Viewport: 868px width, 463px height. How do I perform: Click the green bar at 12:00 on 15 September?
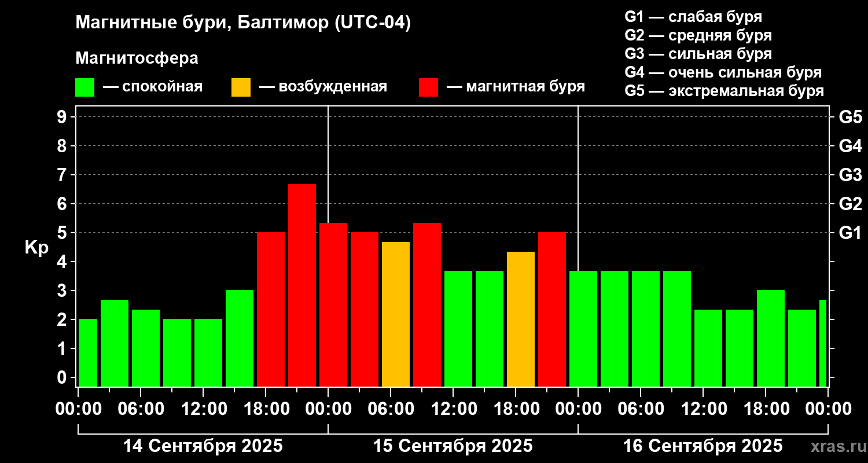point(458,329)
